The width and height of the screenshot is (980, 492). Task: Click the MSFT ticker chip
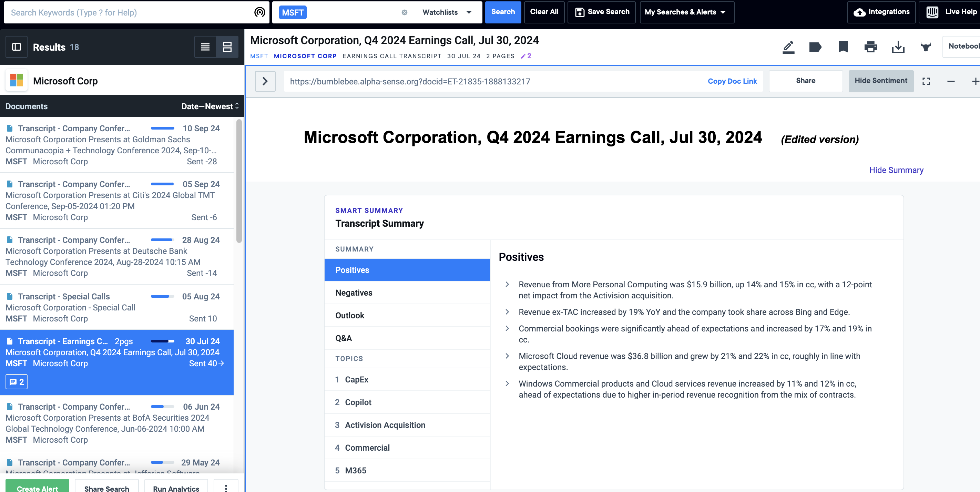pos(293,12)
